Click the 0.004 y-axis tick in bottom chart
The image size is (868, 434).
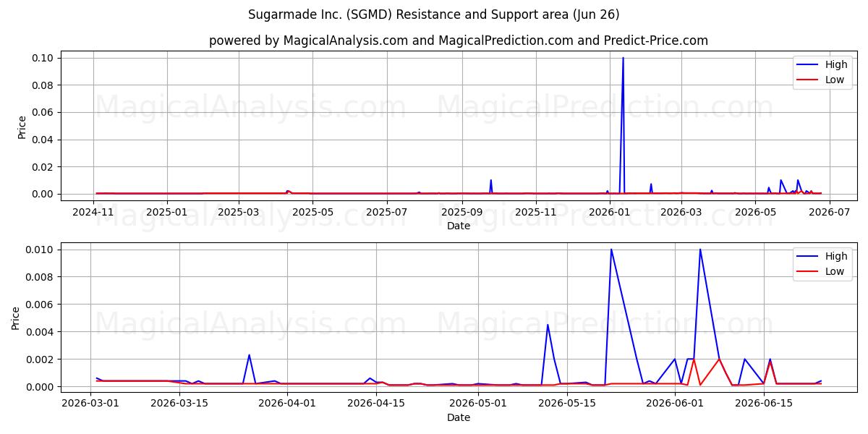41,332
